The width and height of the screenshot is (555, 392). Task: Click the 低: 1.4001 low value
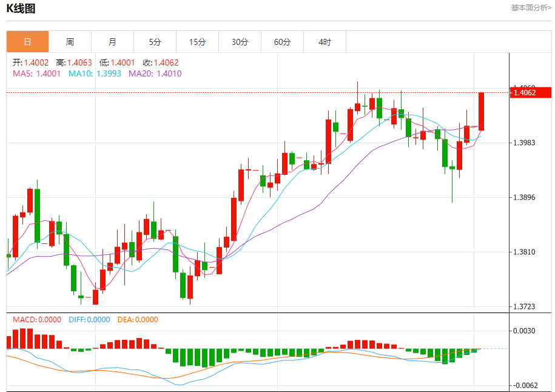(x=117, y=63)
